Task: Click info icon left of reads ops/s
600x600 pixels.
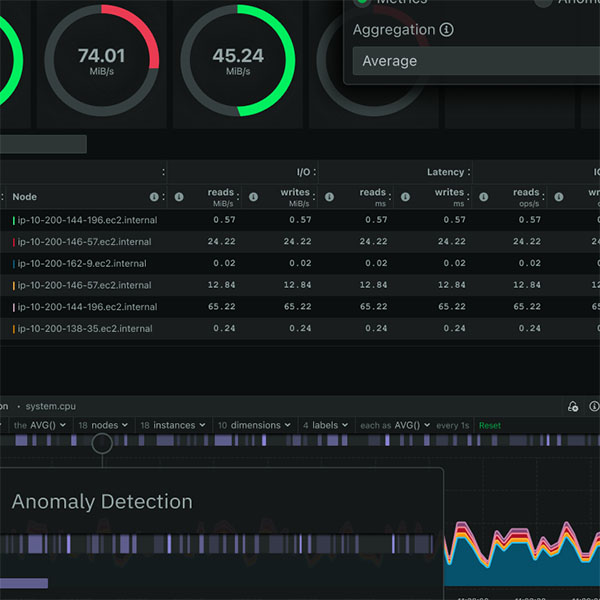Action: (485, 197)
